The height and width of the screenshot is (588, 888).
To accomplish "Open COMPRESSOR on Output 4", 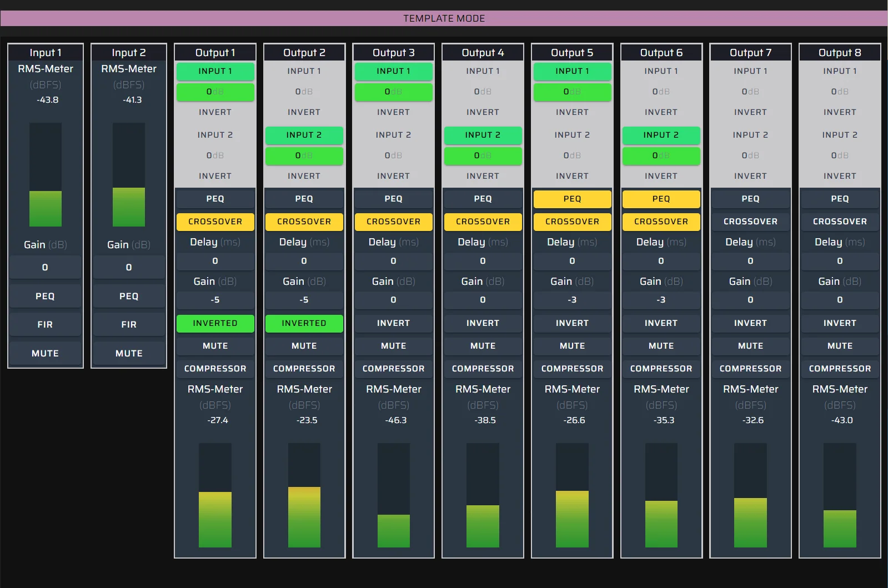I will 483,369.
